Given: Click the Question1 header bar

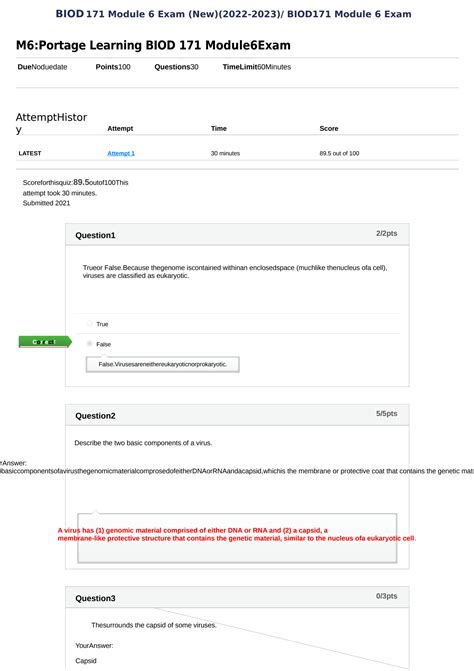Looking at the screenshot, I should click(237, 235).
